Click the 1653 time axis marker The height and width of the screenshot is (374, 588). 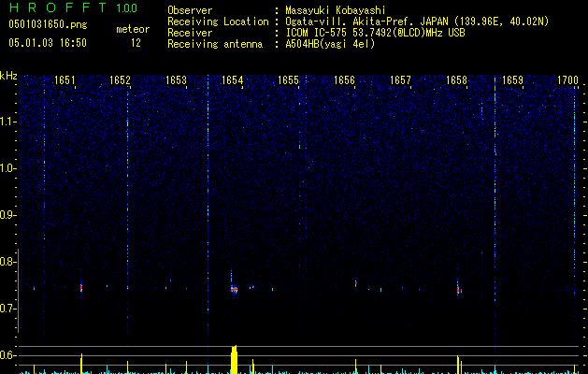point(177,80)
